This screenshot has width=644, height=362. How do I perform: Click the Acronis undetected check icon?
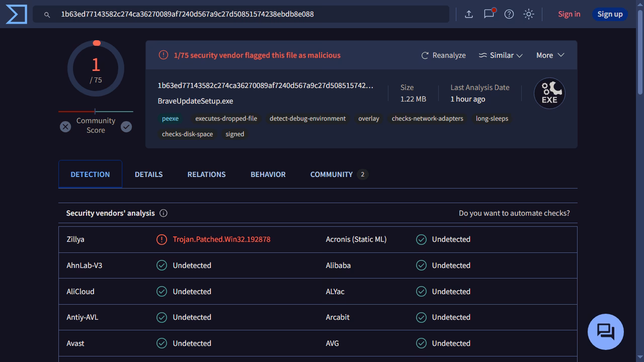coord(421,239)
